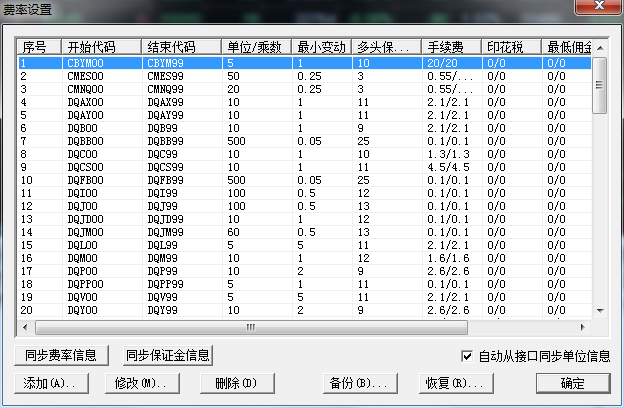
Task: Select the DQV00 row
Action: (x=304, y=297)
